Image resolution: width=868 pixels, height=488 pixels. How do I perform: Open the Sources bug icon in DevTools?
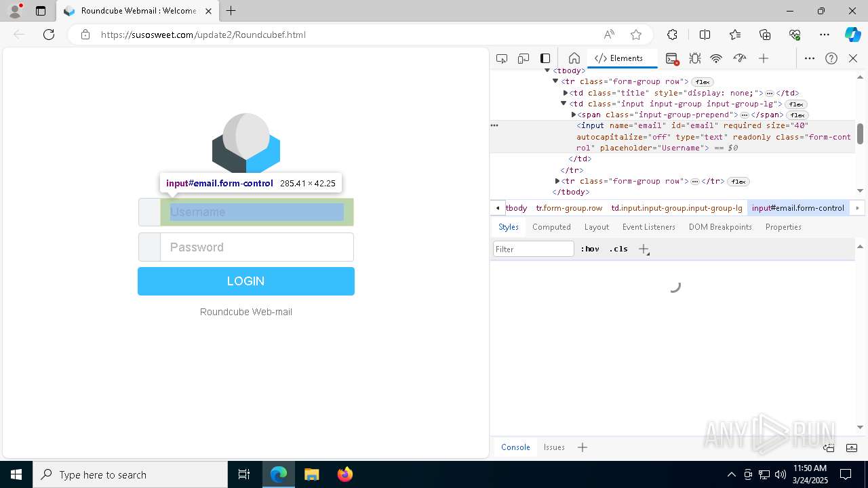tap(694, 58)
